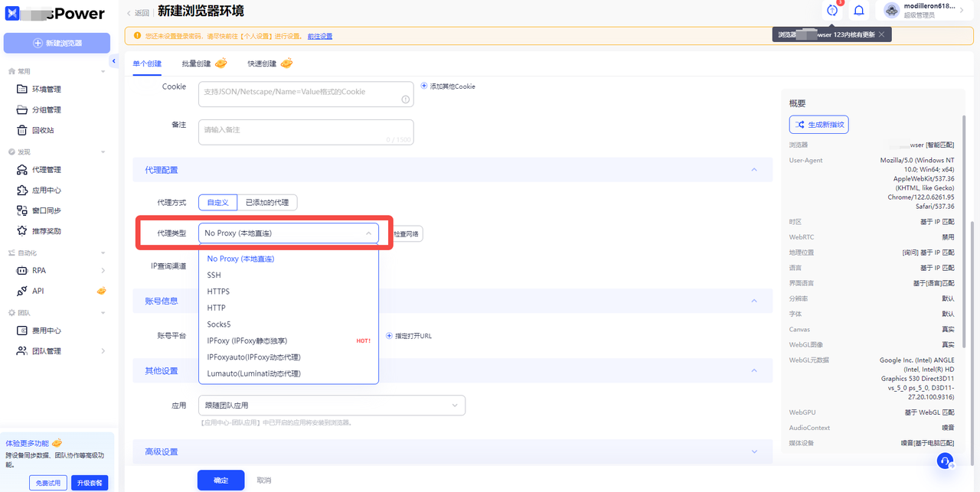
Task: Open the notification bell
Action: coord(859,11)
